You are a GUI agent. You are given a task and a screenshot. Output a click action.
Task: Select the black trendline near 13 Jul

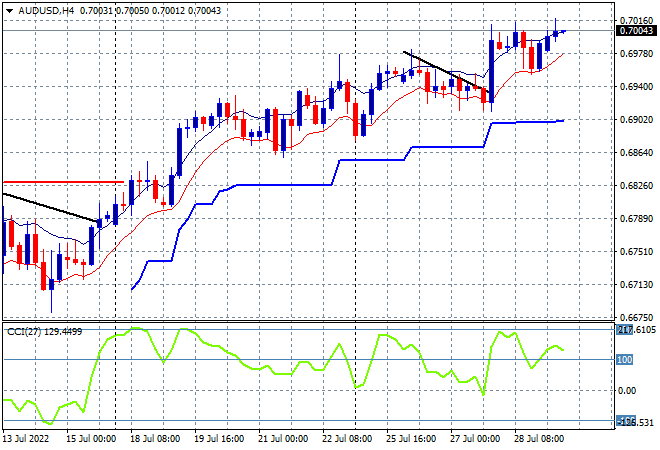pos(51,207)
